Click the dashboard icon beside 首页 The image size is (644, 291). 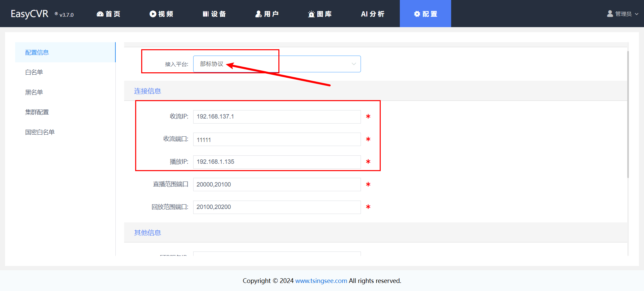click(100, 14)
